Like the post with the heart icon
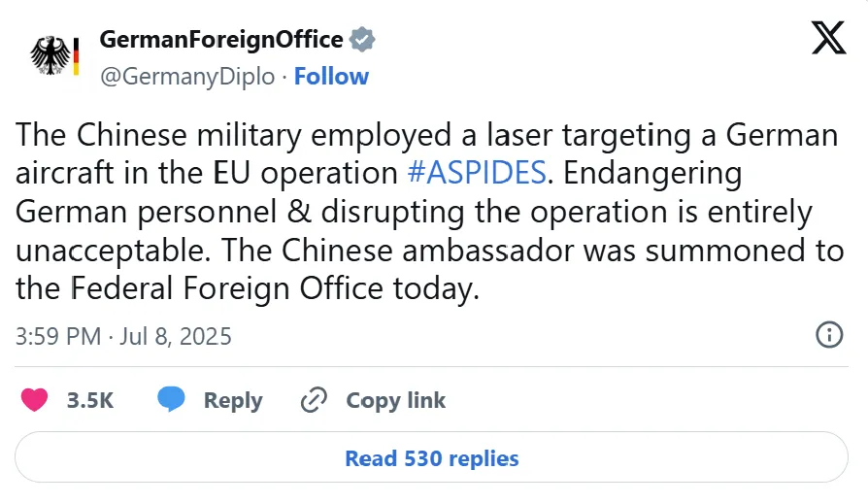Viewport: 868px width, 504px height. (34, 400)
